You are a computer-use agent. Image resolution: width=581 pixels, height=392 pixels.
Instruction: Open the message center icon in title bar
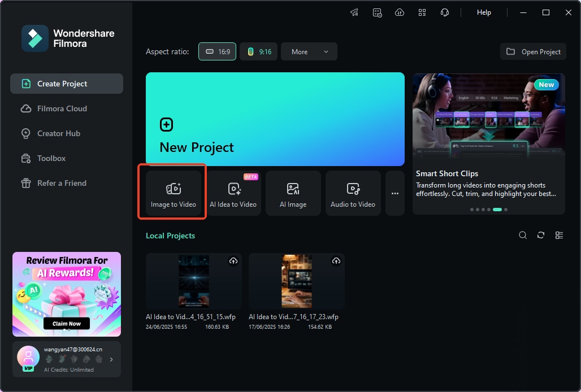[377, 12]
